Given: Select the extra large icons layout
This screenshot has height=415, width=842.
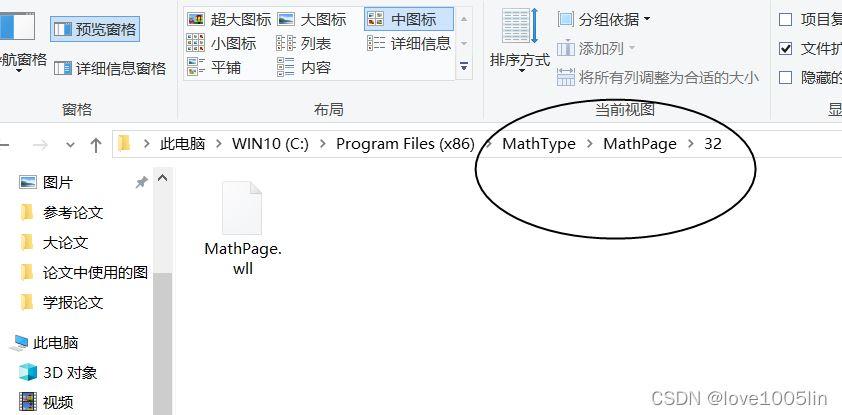Looking at the screenshot, I should point(229,20).
